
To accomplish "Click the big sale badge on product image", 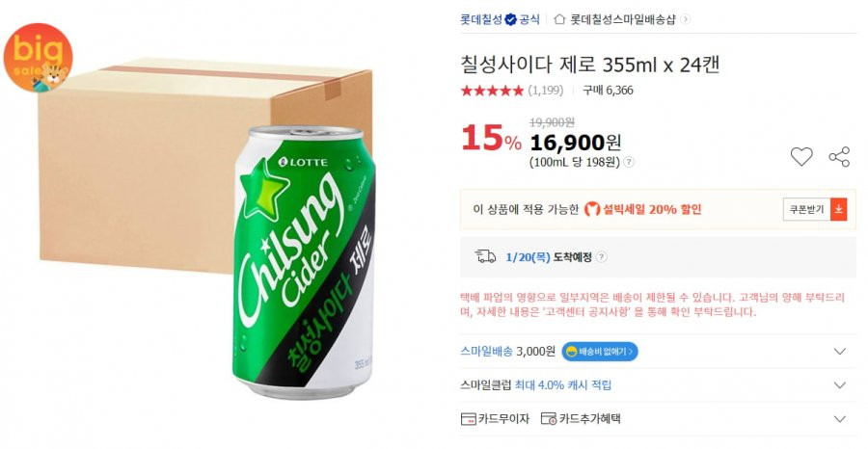I will click(39, 58).
